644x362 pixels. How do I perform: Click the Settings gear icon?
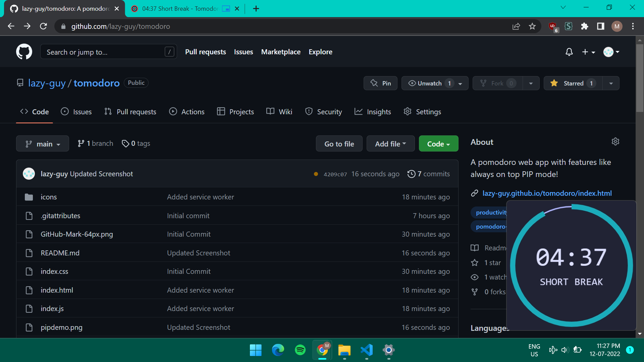click(407, 111)
